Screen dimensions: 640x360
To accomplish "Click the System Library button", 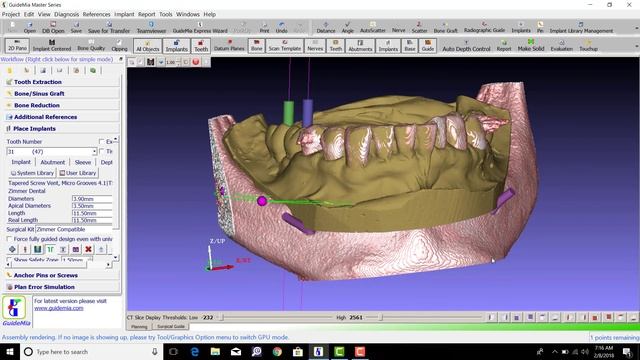I will [32, 173].
